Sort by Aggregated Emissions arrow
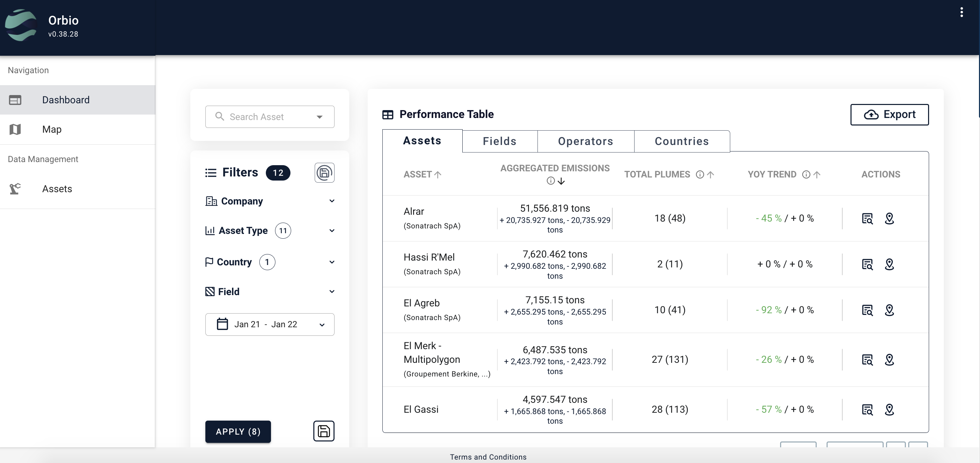Viewport: 980px width, 463px height. click(x=561, y=181)
